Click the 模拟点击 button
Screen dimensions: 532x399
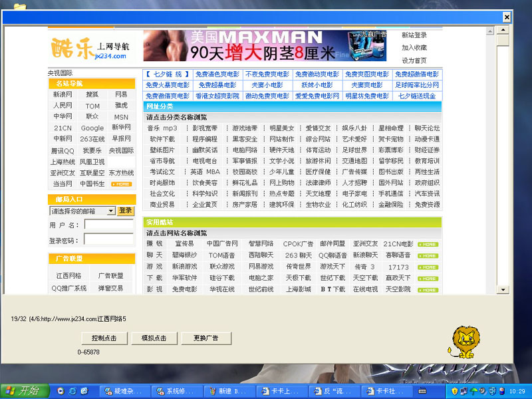coord(154,338)
